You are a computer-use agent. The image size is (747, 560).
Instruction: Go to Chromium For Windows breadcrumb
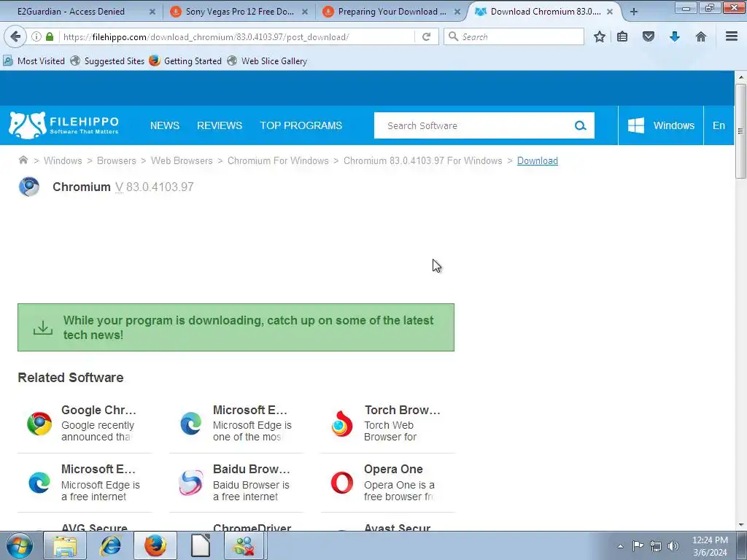click(278, 160)
